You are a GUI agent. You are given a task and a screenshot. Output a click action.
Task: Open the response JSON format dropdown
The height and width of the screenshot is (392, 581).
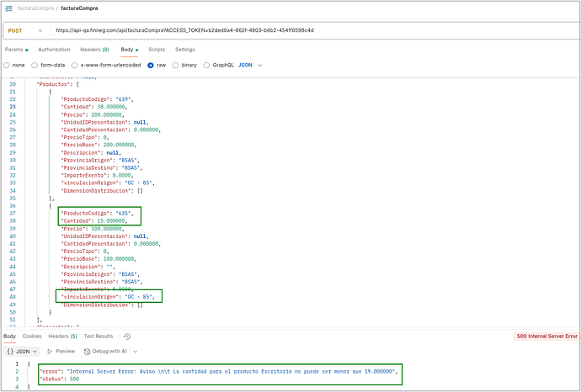25,351
